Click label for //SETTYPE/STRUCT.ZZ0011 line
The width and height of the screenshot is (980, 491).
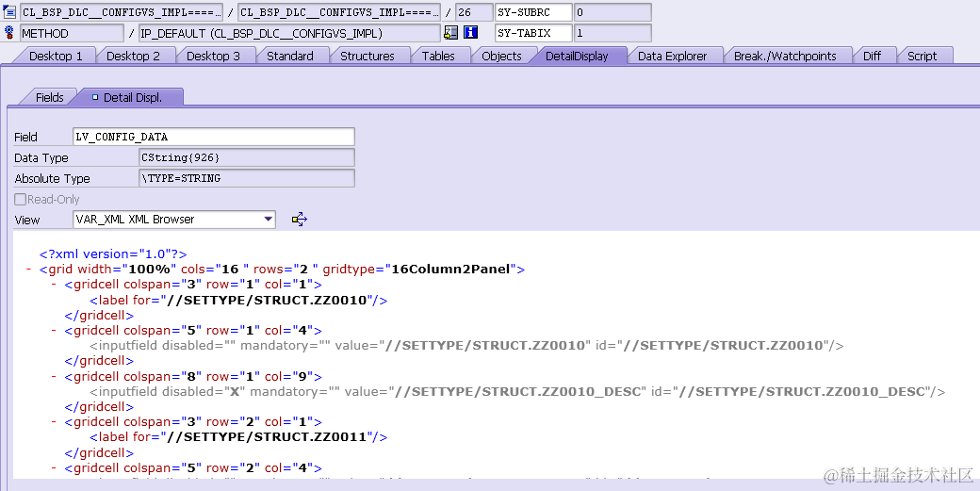click(x=238, y=437)
